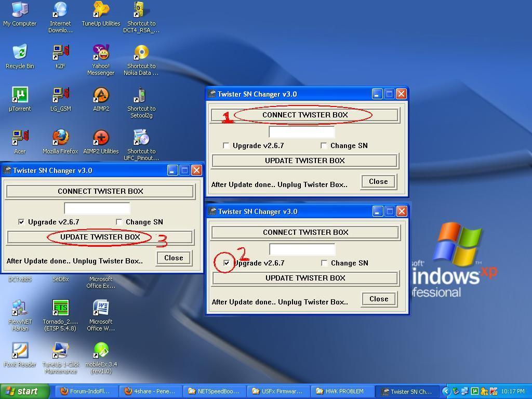Switch to Forum-IndoFl… taskbar item
Image resolution: width=532 pixels, height=399 pixels.
pyautogui.click(x=87, y=392)
